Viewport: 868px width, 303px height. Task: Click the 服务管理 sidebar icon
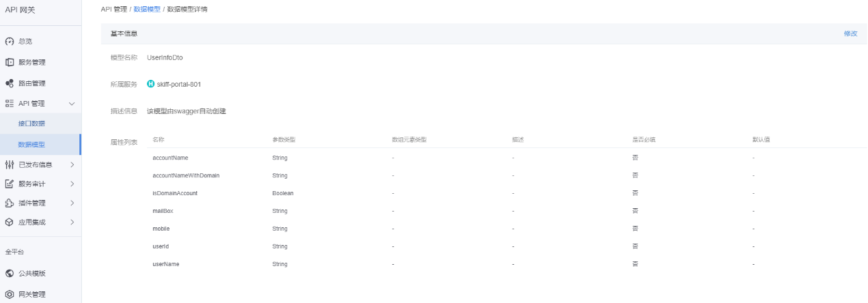coord(10,62)
